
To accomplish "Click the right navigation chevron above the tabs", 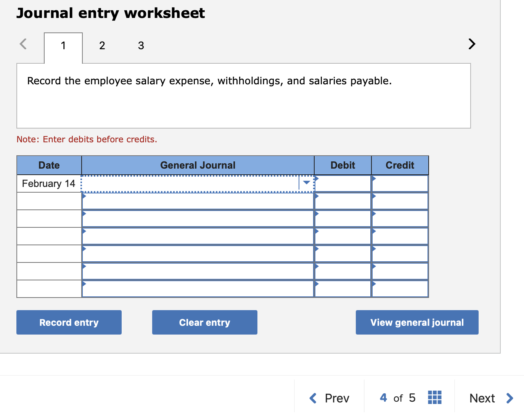I will [x=472, y=44].
